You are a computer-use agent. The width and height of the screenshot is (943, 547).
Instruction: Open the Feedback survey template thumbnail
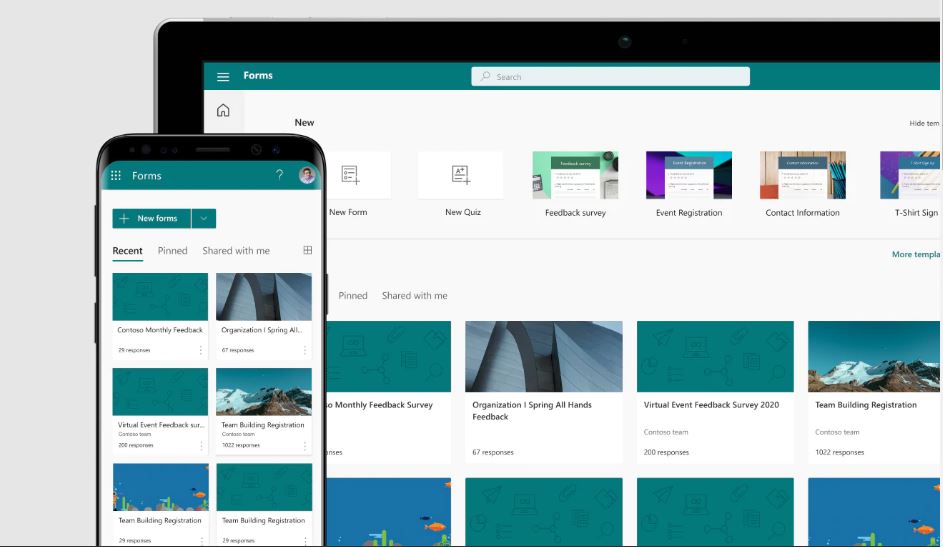point(575,175)
